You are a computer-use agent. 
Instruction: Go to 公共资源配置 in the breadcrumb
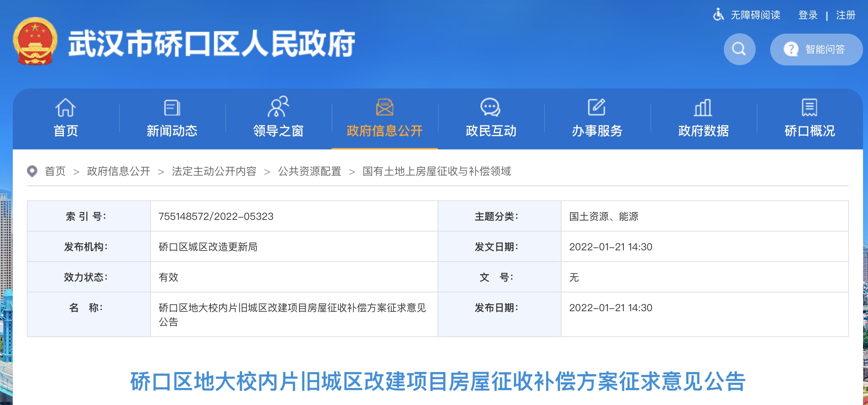click(310, 171)
